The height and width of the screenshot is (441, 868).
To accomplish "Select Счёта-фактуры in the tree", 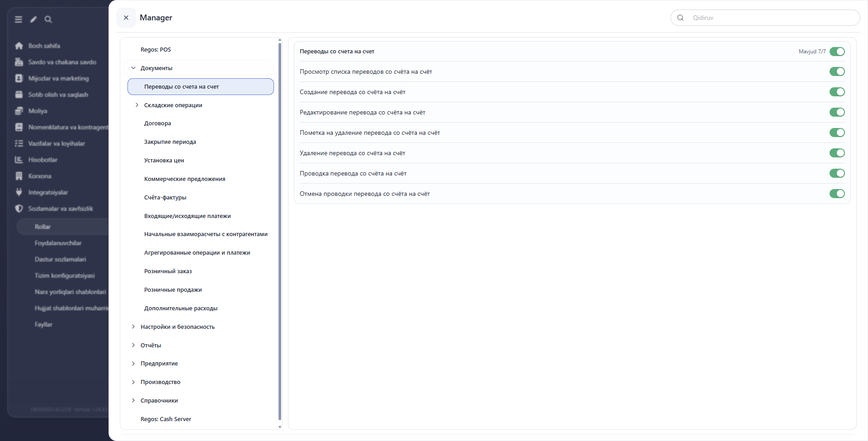I will click(x=201, y=198).
